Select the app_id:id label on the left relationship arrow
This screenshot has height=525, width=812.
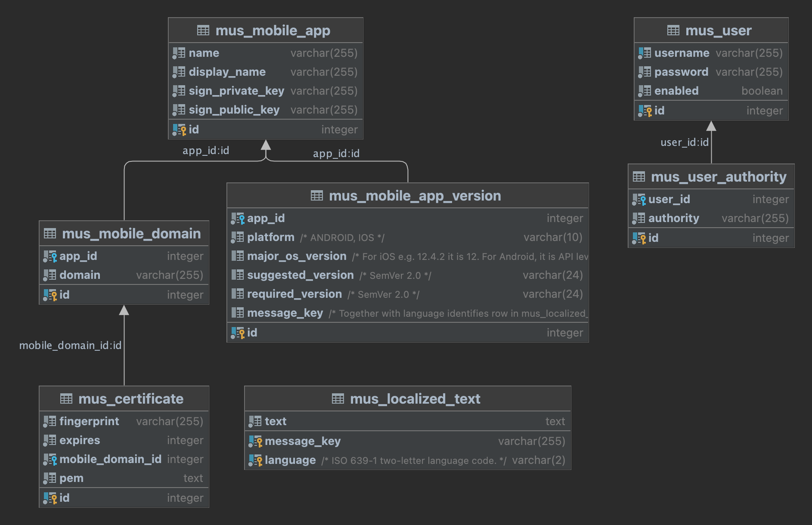[206, 150]
